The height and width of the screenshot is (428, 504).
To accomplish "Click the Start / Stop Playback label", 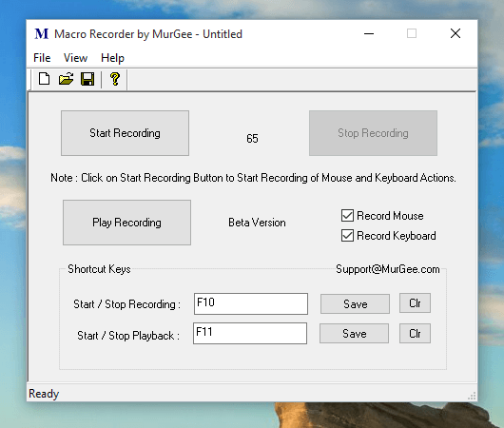I will tap(128, 336).
